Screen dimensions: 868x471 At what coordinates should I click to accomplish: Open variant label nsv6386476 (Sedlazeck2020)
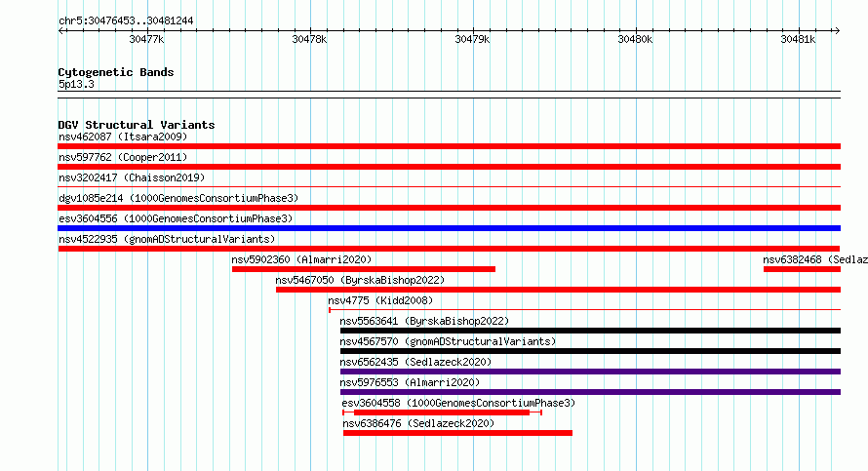[x=418, y=423]
